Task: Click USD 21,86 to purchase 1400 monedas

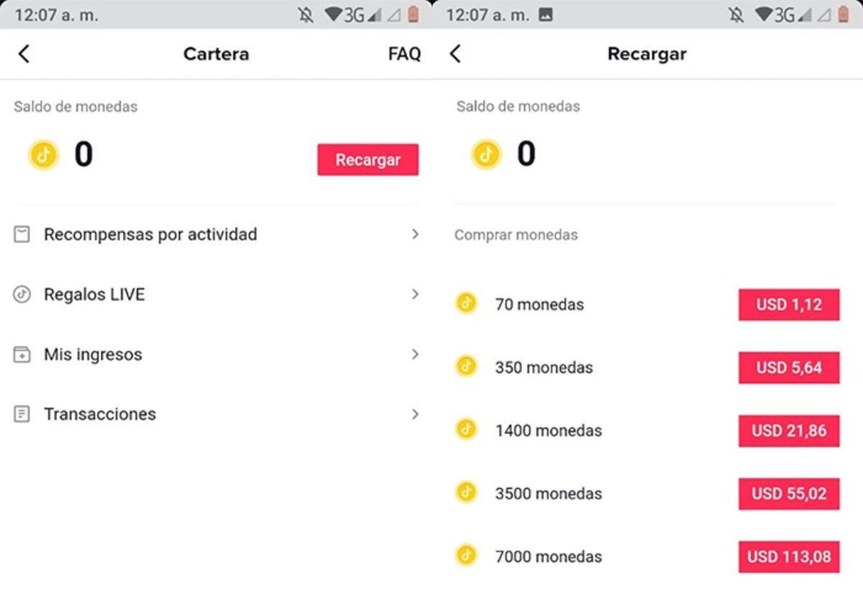Action: coord(788,431)
